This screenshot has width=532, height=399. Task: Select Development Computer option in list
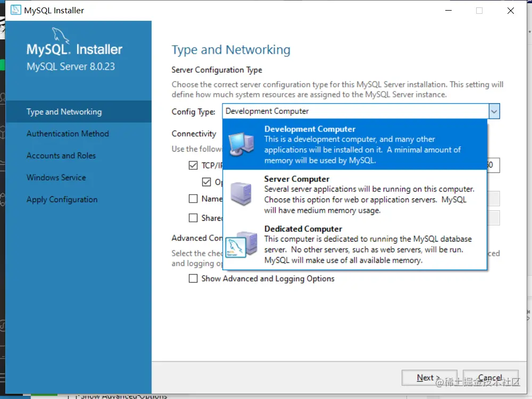(x=355, y=145)
